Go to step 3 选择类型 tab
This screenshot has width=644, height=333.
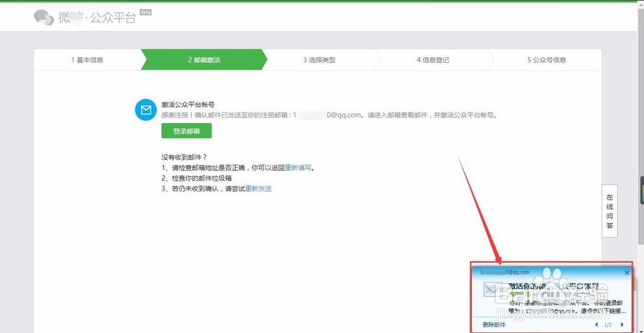coord(320,60)
